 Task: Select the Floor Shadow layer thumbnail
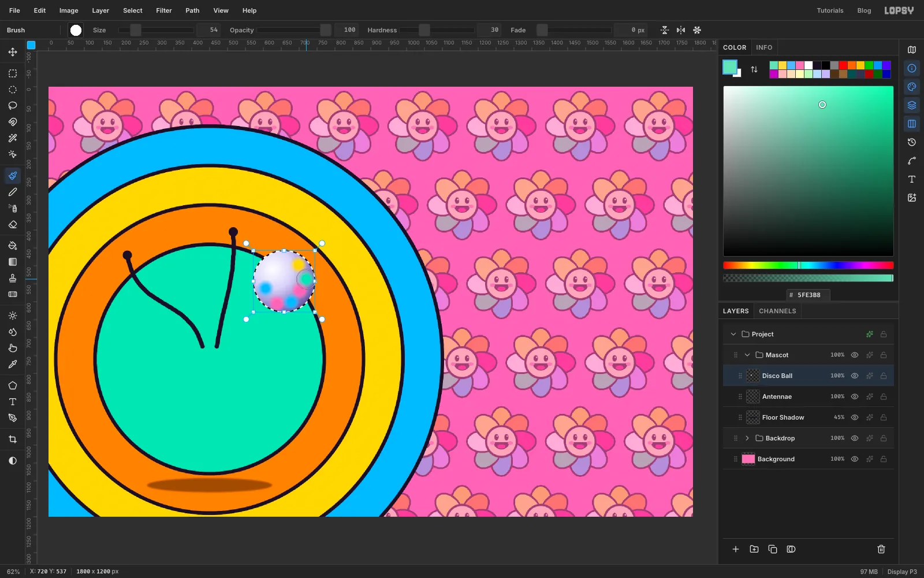753,417
